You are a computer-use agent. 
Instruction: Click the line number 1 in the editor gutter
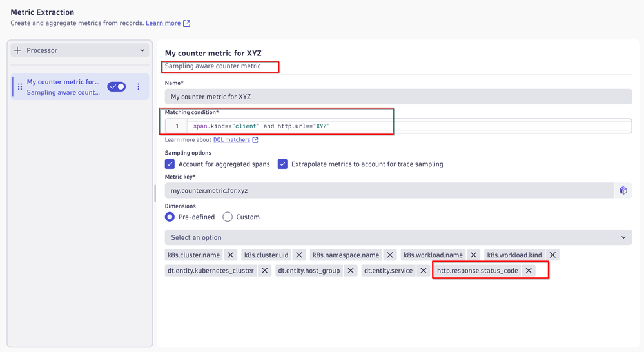coord(177,126)
